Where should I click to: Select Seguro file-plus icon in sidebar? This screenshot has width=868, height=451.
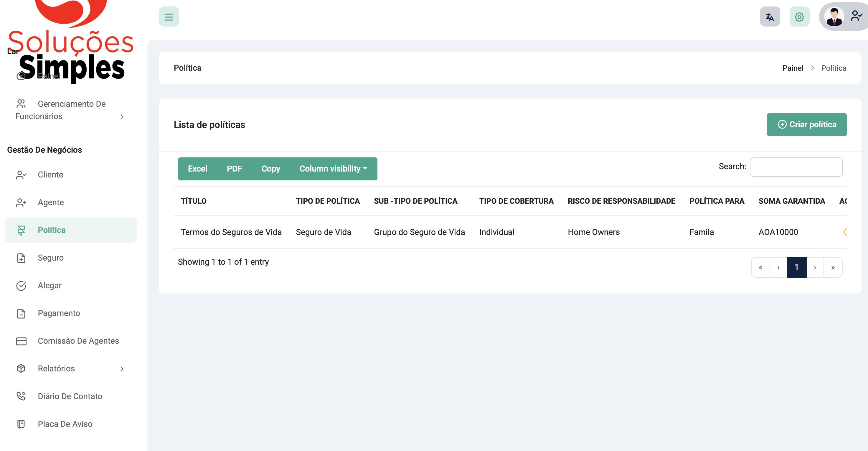point(21,258)
